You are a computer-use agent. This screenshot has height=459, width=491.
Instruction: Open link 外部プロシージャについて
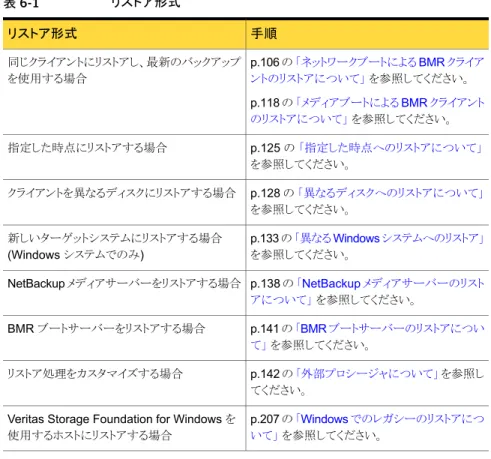pos(367,374)
